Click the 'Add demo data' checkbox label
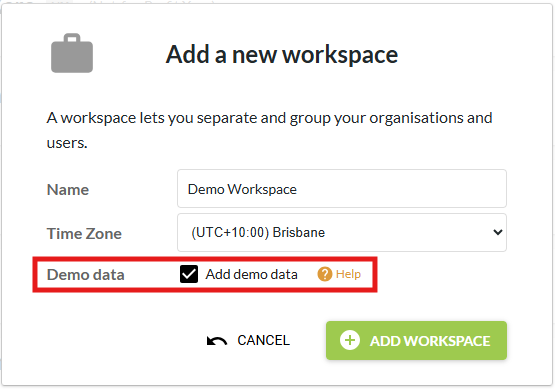555x389 pixels. click(251, 274)
